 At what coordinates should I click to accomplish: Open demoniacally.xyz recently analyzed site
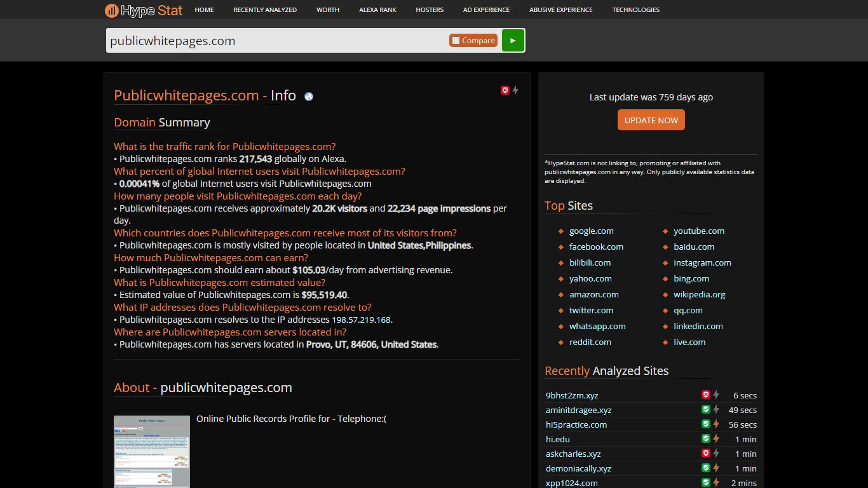pyautogui.click(x=578, y=468)
